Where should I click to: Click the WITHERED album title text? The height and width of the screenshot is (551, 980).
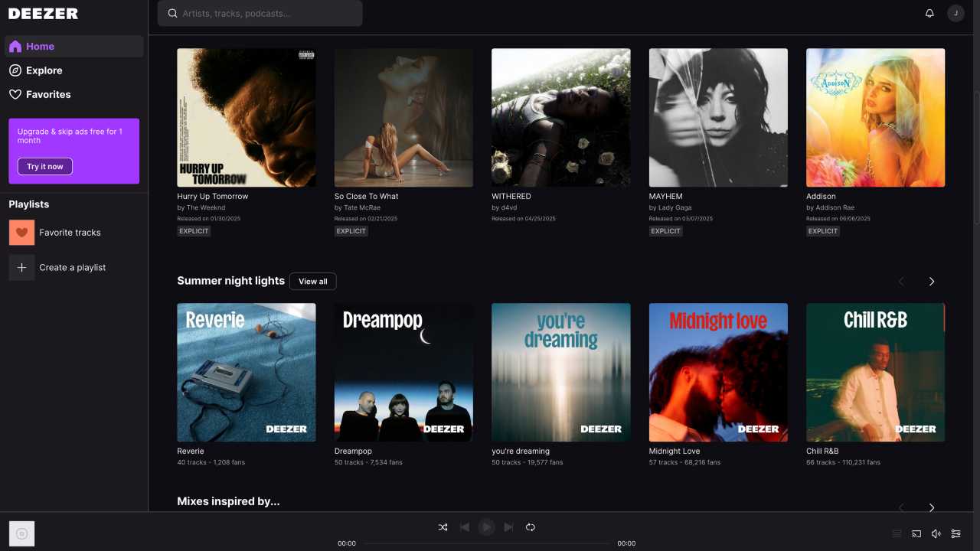[x=511, y=196]
